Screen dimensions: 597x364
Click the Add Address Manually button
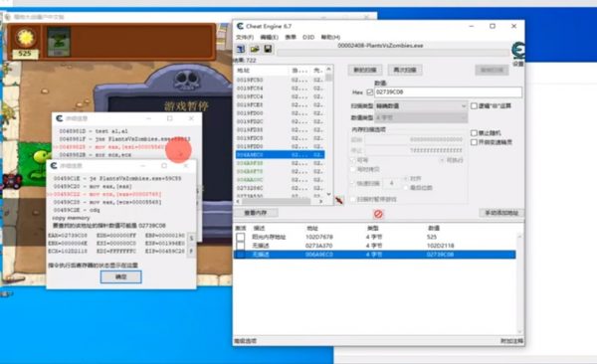[x=501, y=213]
